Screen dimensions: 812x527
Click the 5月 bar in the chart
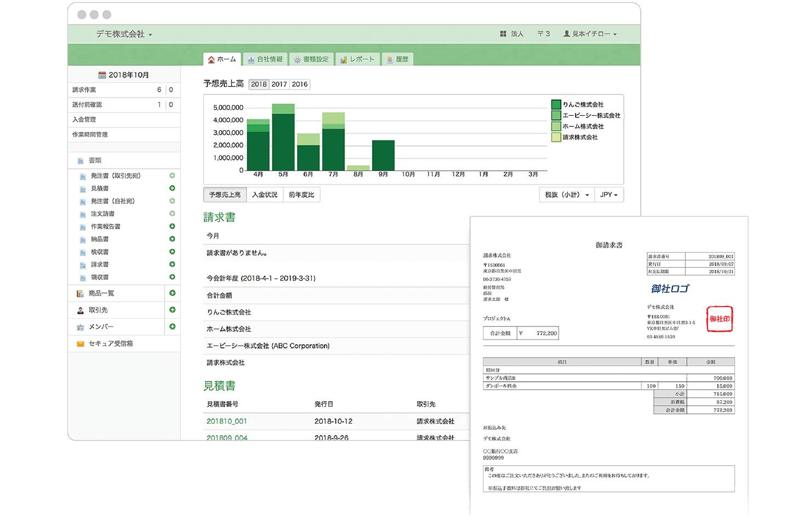283,137
